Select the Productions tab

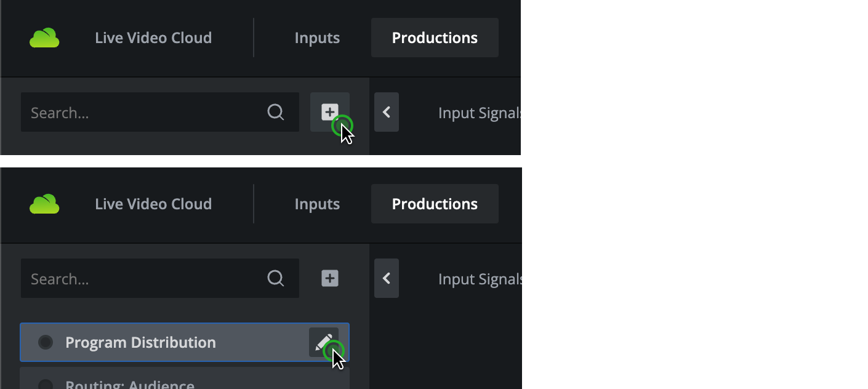[x=435, y=38]
